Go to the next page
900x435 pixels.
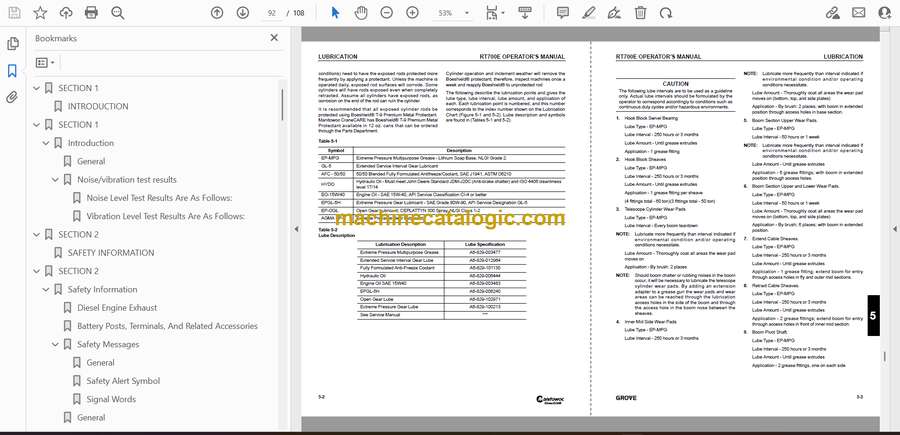point(243,13)
